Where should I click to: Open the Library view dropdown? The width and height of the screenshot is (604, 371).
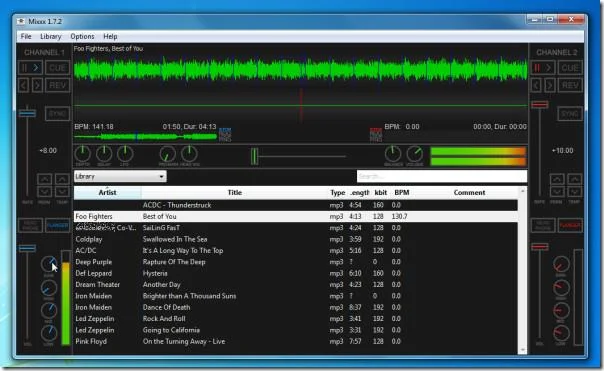pyautogui.click(x=120, y=176)
